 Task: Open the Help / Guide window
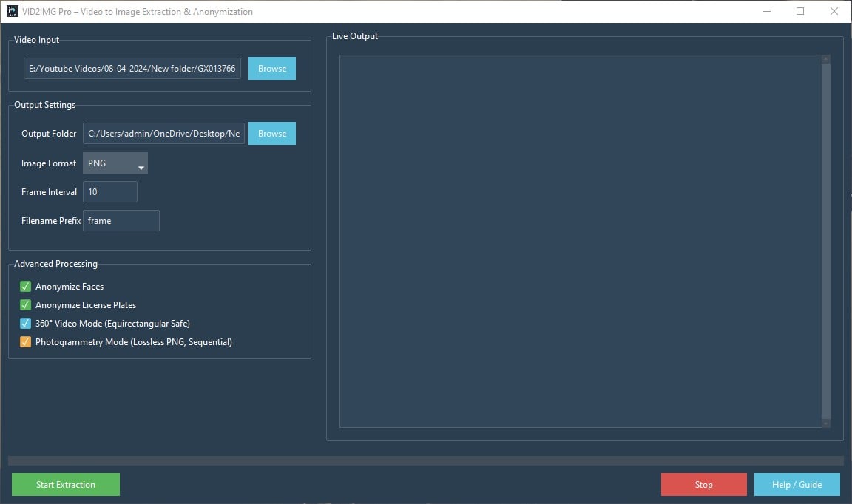point(797,484)
